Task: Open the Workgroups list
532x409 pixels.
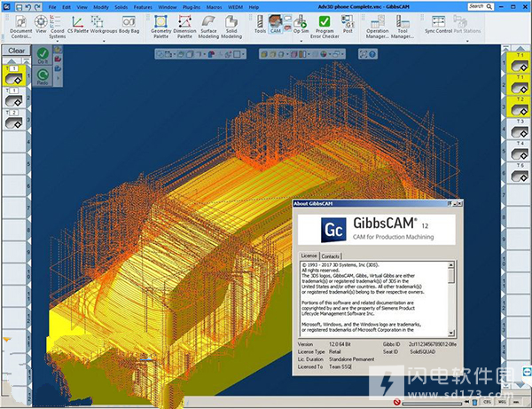Action: point(104,24)
